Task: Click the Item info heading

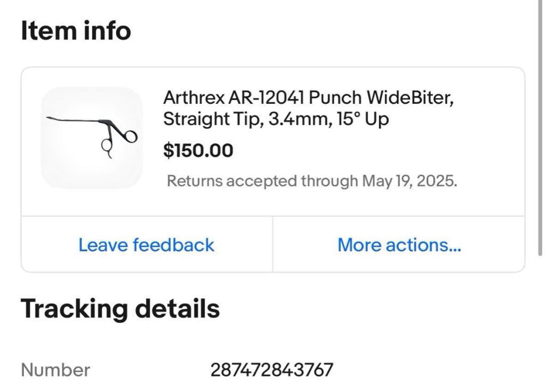Action: click(76, 30)
